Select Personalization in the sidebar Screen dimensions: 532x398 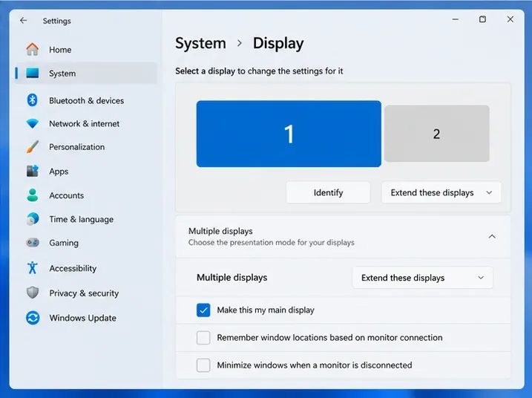coord(87,147)
